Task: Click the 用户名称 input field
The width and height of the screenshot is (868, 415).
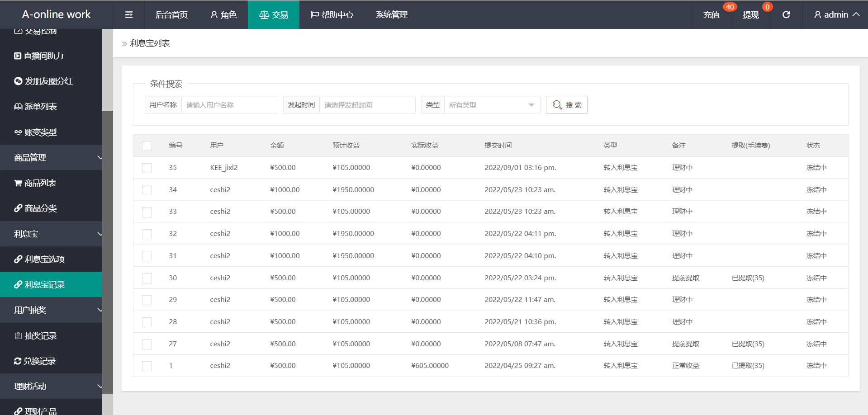Action: (229, 105)
